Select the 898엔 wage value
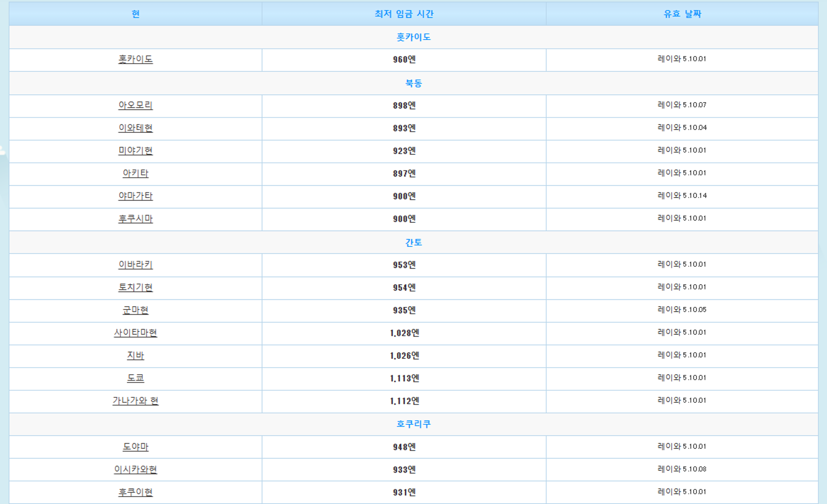827x504 pixels. pos(404,105)
